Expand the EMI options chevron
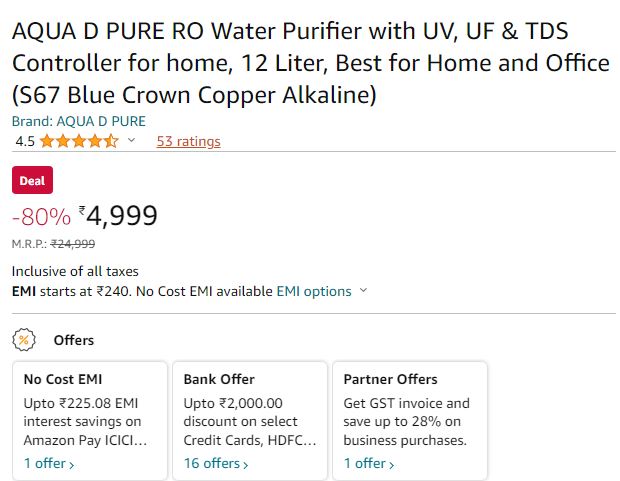The image size is (620, 481). tap(363, 291)
